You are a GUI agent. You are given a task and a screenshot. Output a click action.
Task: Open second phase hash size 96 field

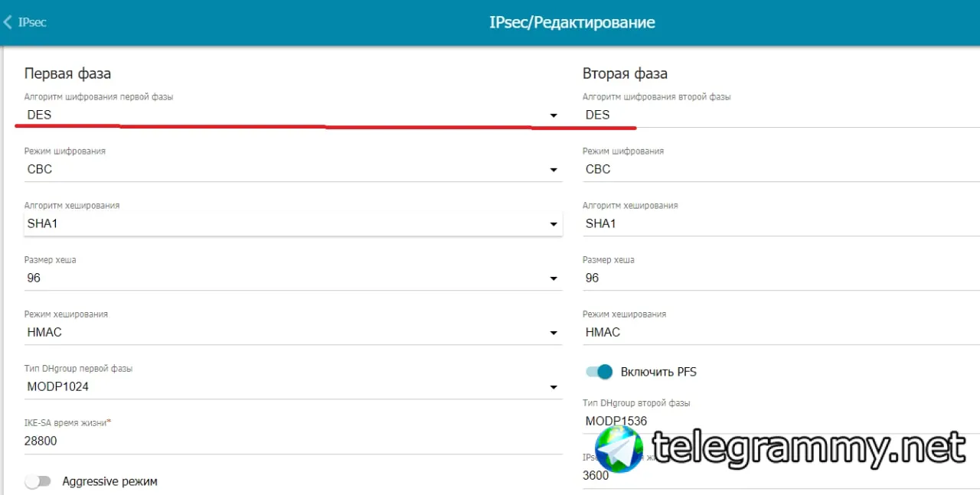point(781,278)
